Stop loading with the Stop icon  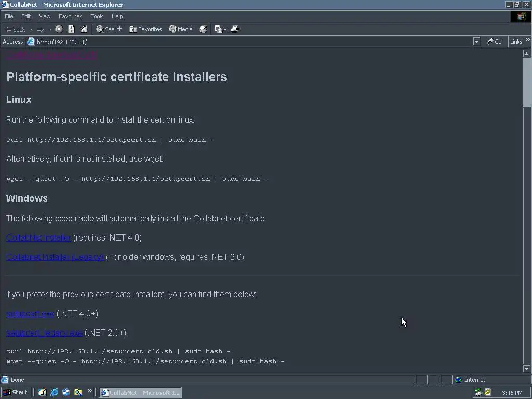point(59,29)
